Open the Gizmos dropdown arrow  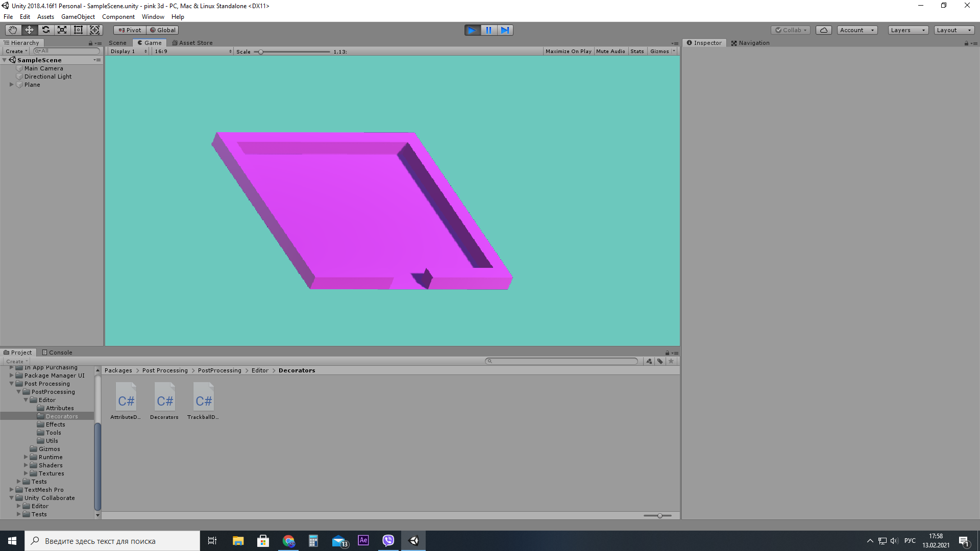click(674, 52)
